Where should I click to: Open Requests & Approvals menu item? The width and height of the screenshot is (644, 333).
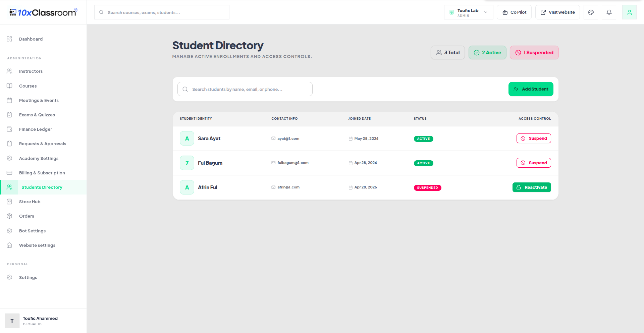[x=43, y=144]
